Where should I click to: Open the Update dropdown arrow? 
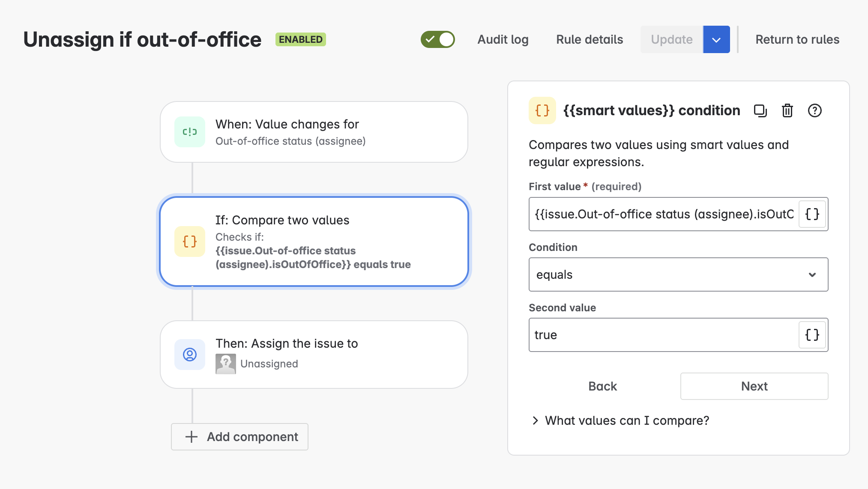(x=716, y=39)
